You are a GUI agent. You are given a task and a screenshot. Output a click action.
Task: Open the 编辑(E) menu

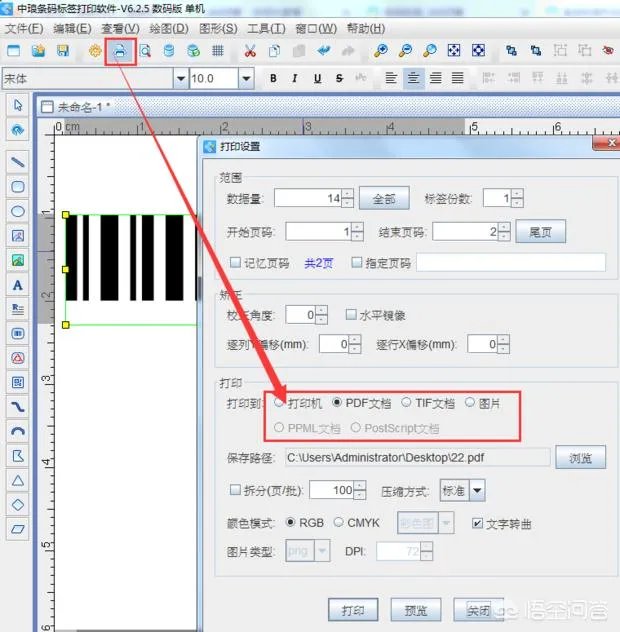pos(72,29)
